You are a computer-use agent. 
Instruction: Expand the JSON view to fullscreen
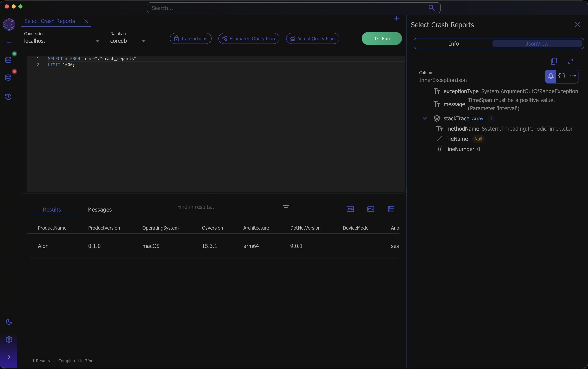(x=570, y=61)
